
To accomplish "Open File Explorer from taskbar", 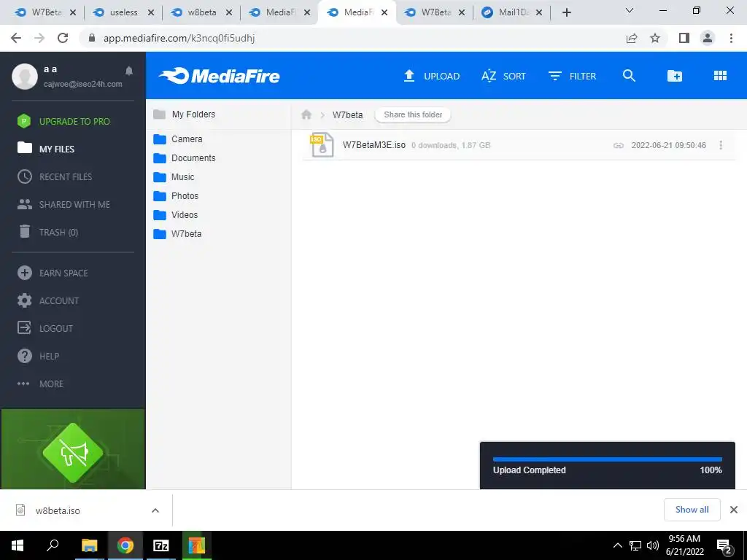I will pos(89,545).
